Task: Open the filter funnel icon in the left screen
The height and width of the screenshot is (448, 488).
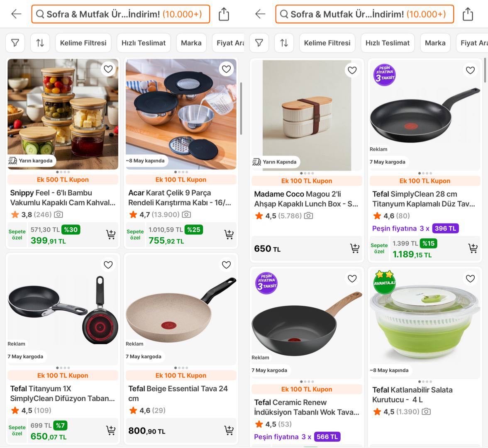Action: pyautogui.click(x=15, y=43)
